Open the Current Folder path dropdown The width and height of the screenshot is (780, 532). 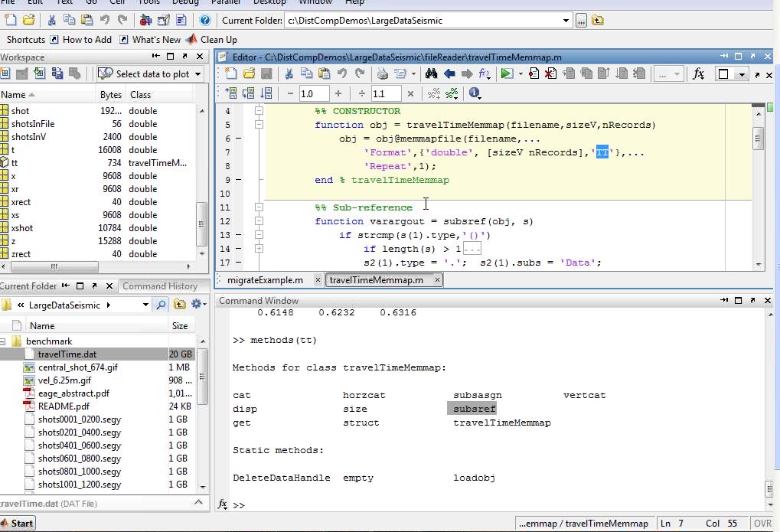566,21
